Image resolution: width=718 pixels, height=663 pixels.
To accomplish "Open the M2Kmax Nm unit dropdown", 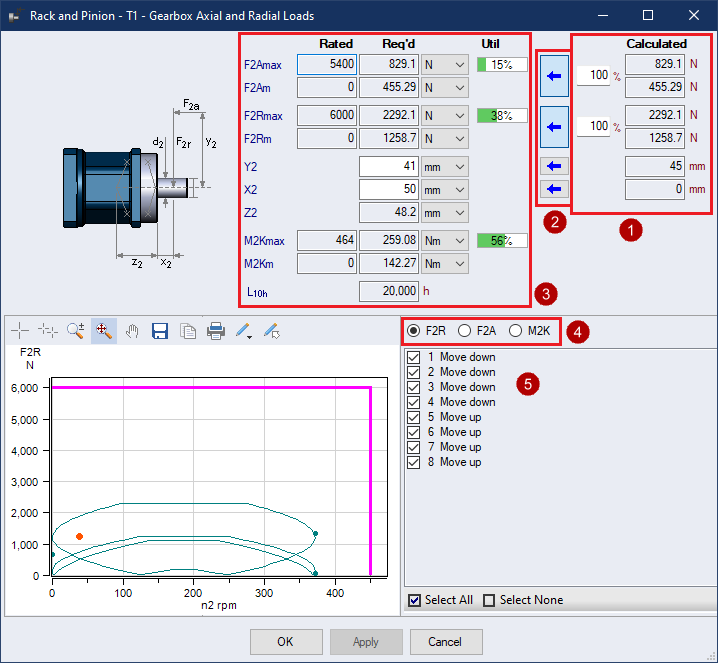I will [x=445, y=240].
